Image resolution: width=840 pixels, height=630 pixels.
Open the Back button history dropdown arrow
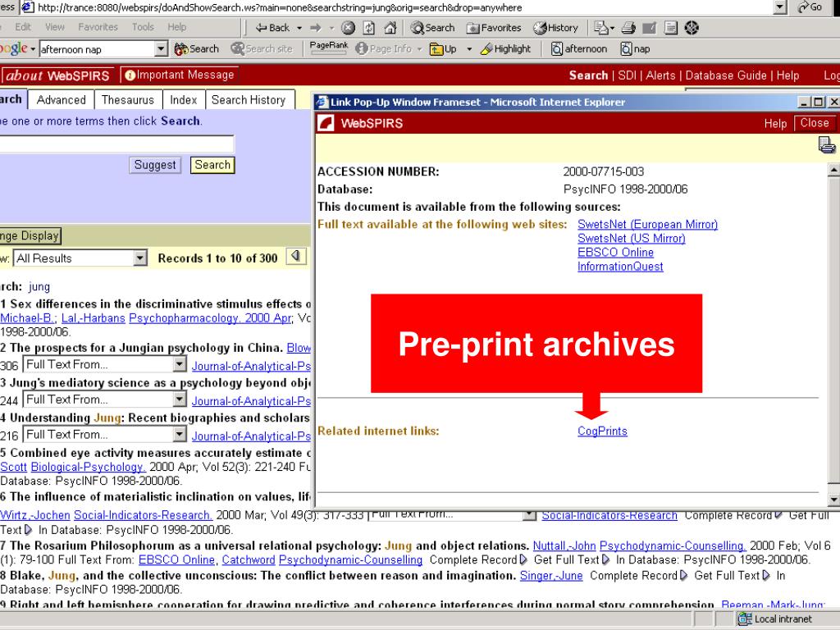coord(299,28)
